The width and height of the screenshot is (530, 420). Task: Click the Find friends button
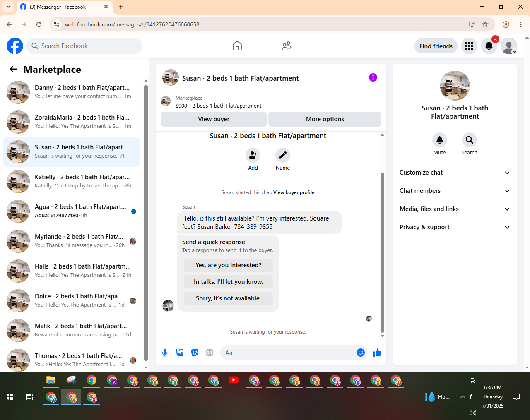click(x=436, y=46)
